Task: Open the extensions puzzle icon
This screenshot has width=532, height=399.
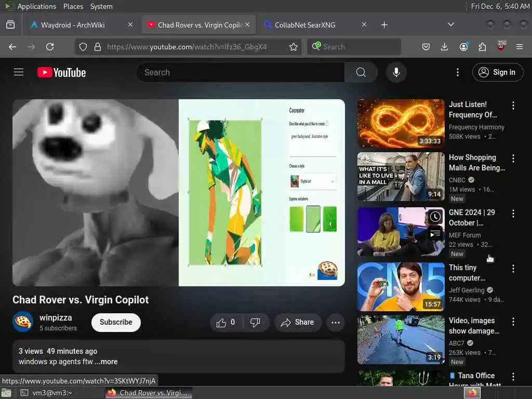Action: (482, 47)
